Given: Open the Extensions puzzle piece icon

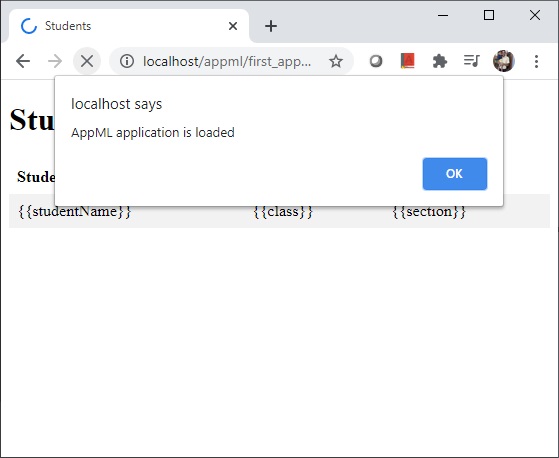Looking at the screenshot, I should pos(440,61).
